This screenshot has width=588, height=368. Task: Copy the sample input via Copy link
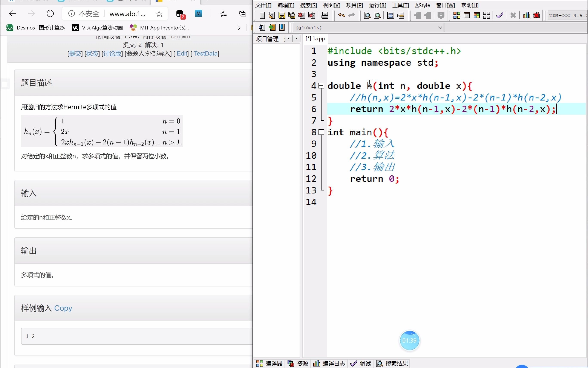[x=63, y=308]
